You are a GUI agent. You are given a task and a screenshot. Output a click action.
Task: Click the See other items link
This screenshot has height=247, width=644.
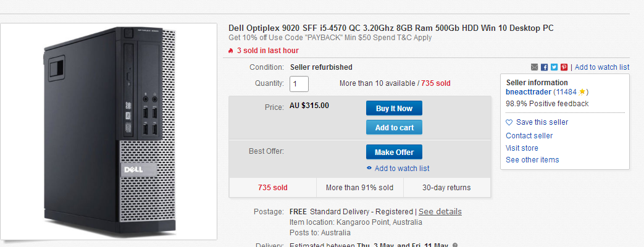532,160
